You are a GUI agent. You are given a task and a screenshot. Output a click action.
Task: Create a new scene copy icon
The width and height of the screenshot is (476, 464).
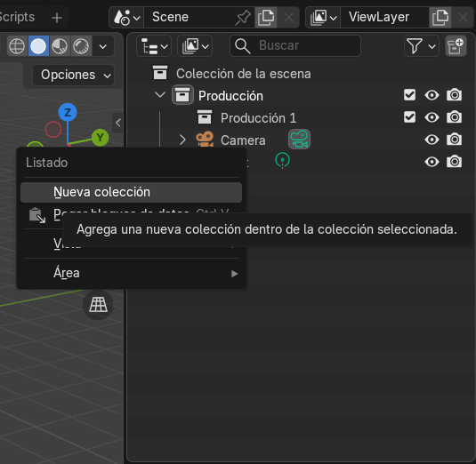[266, 17]
